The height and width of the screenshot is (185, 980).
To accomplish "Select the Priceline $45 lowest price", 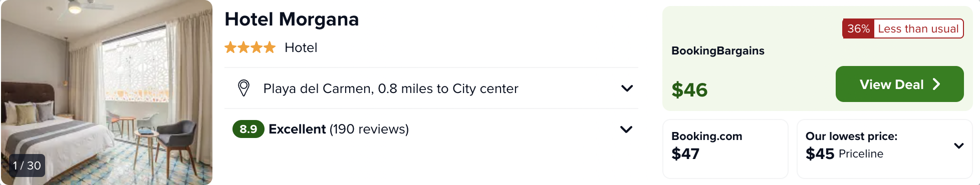I will (844, 153).
